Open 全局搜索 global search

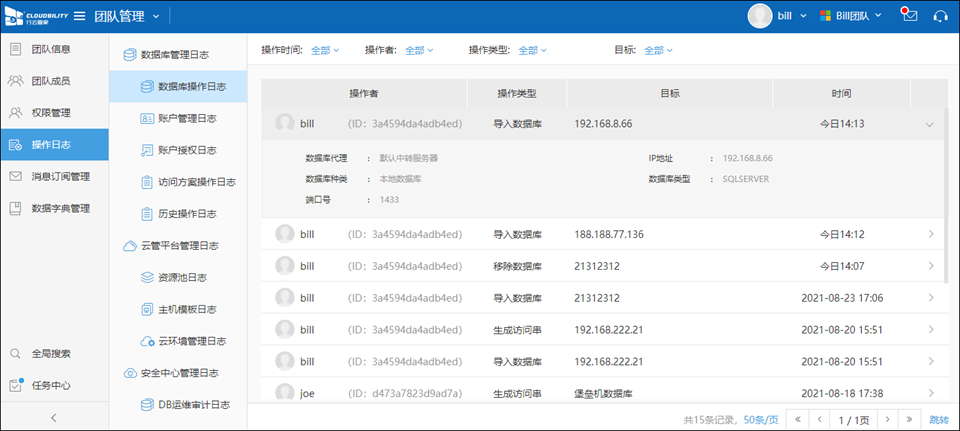50,353
